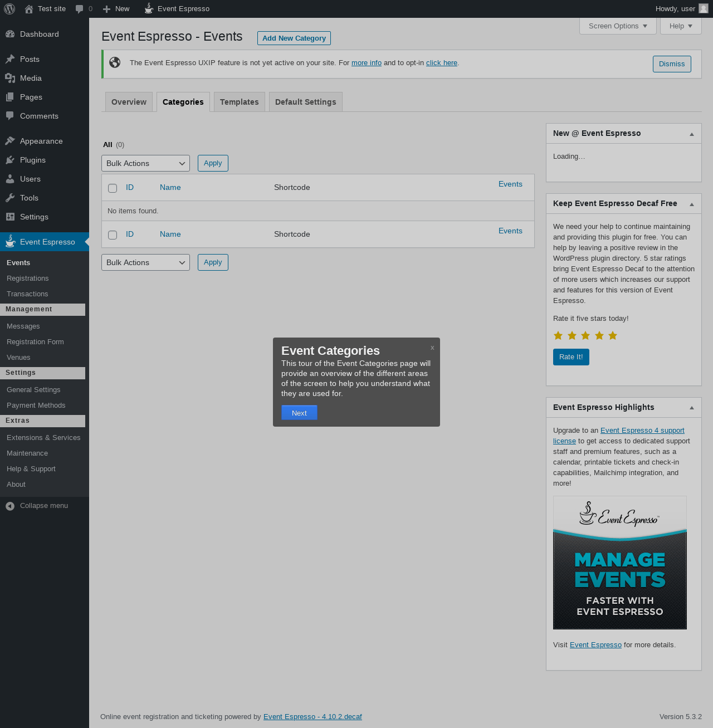The width and height of the screenshot is (713, 728).
Task: Open Registrations in the sidebar submenu
Action: tap(28, 279)
